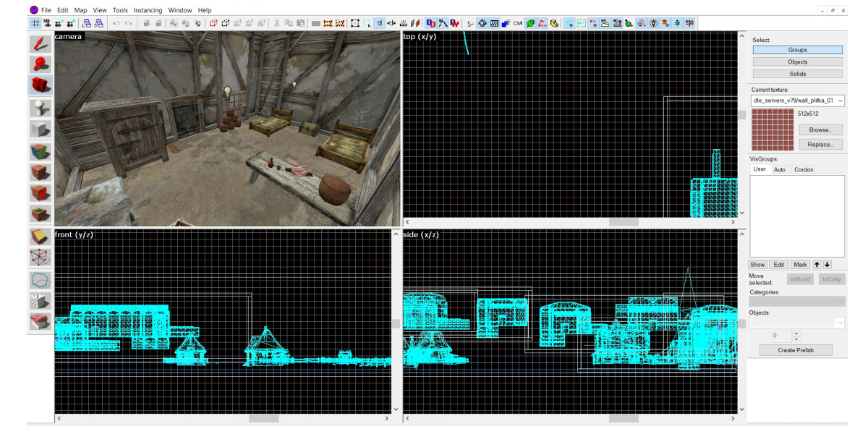868x434 pixels.
Task: Click the Copy toolbar icon
Action: pyautogui.click(x=289, y=23)
